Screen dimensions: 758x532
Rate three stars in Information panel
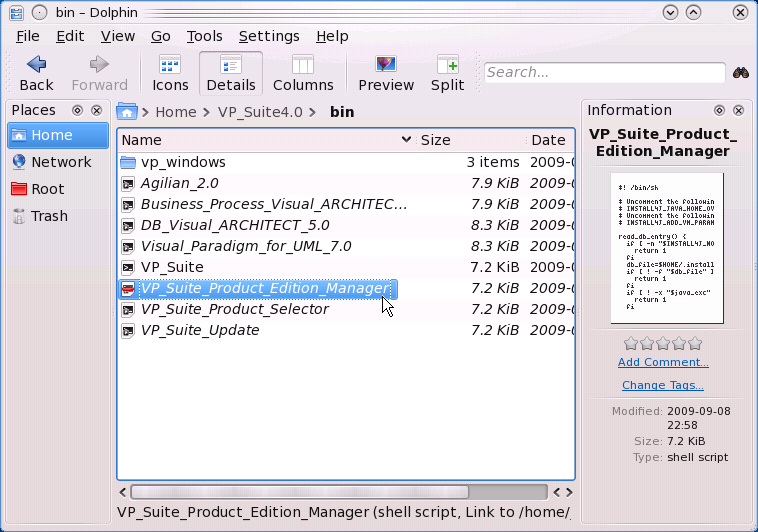pyautogui.click(x=663, y=343)
